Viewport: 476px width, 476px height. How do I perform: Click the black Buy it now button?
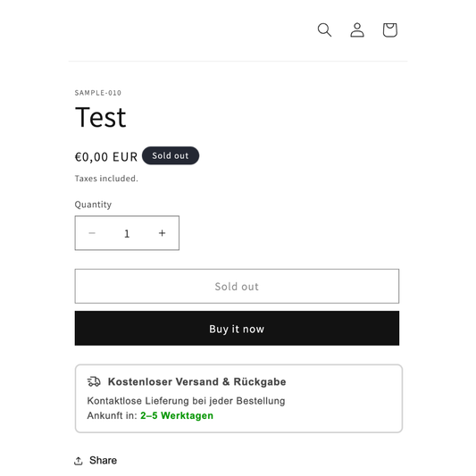pyautogui.click(x=237, y=328)
